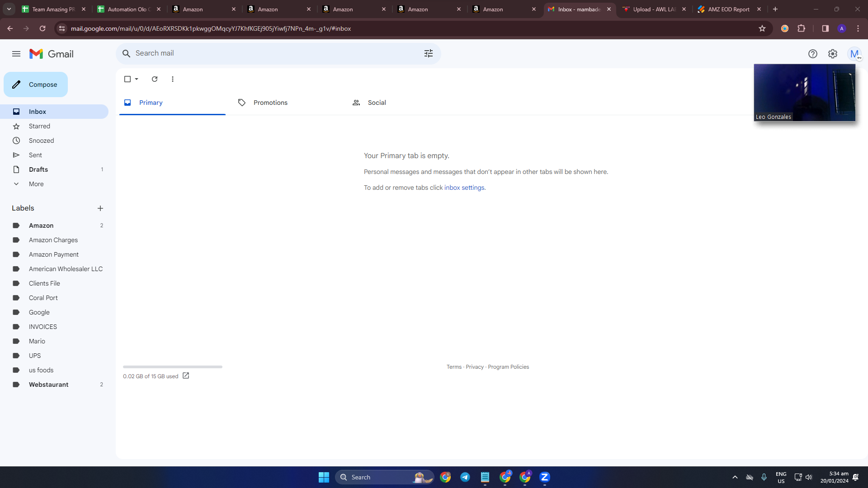Open the Inbox folder

[54, 112]
